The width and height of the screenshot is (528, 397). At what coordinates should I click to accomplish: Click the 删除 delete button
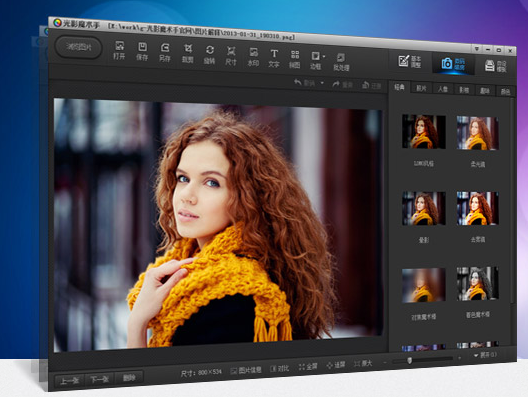(129, 377)
